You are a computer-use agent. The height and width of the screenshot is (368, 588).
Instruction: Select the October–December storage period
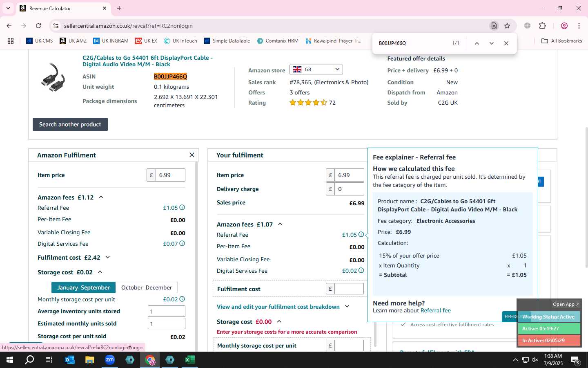[x=147, y=287]
